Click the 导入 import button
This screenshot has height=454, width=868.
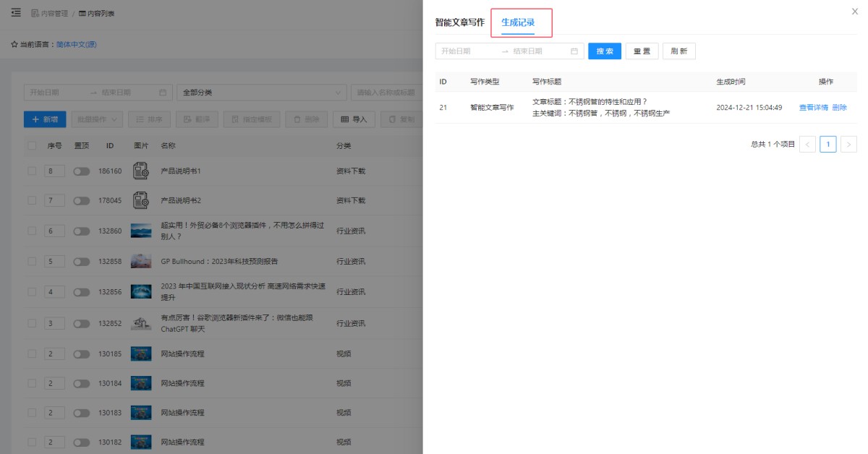354,119
